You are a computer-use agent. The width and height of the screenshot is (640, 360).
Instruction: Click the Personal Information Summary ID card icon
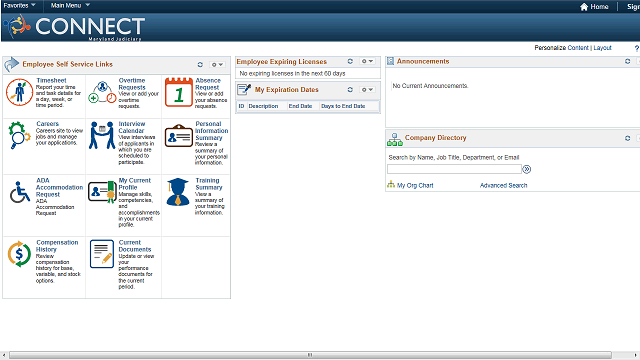tap(179, 136)
